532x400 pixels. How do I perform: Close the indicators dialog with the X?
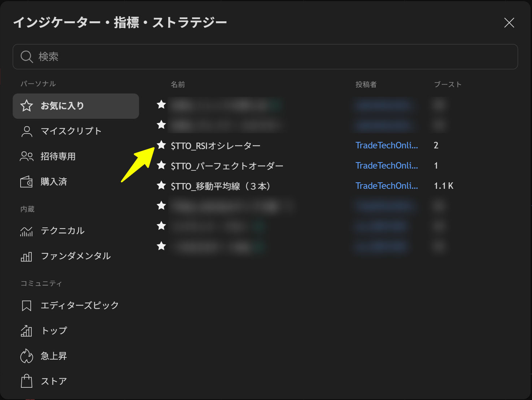tap(509, 23)
